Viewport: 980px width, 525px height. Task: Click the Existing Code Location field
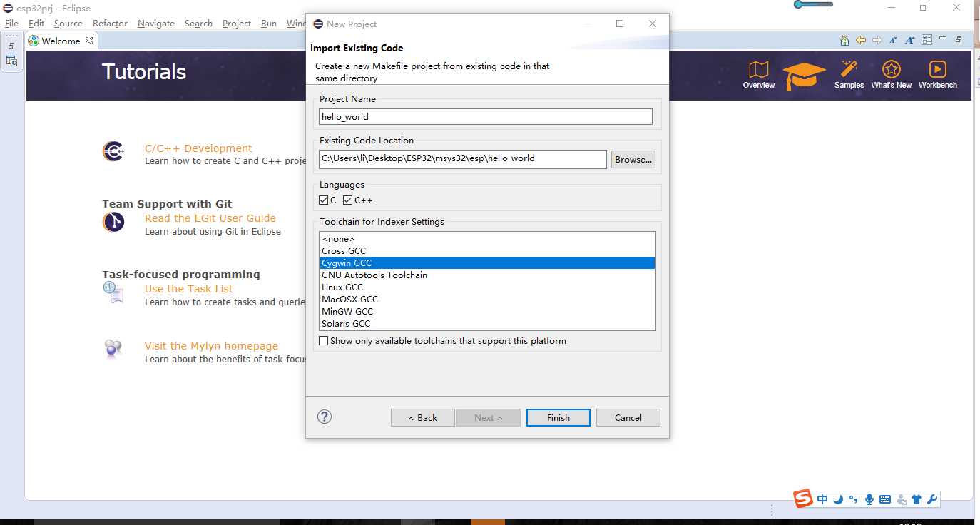[x=463, y=159]
